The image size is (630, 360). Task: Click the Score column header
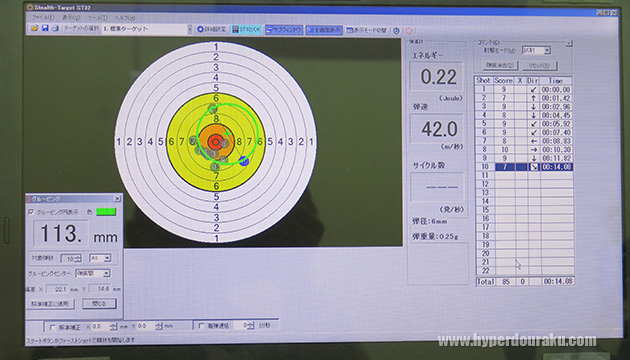click(x=503, y=80)
